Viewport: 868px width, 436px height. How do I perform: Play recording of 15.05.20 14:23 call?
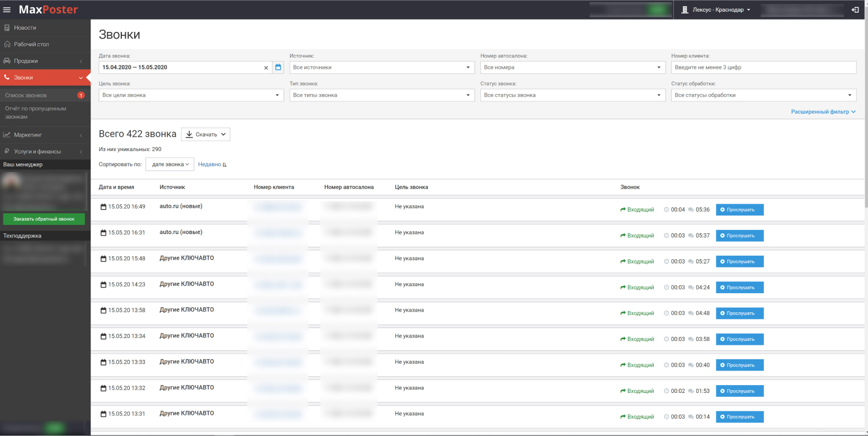tap(739, 287)
